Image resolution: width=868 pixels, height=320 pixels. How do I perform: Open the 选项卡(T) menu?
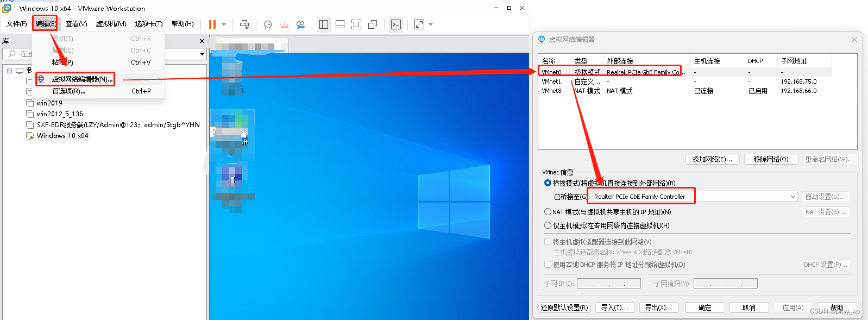(x=149, y=24)
